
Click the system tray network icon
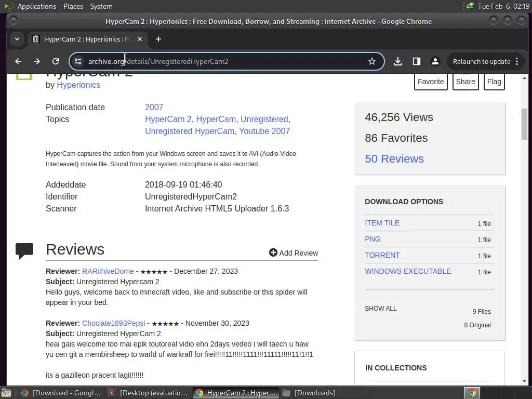click(470, 6)
